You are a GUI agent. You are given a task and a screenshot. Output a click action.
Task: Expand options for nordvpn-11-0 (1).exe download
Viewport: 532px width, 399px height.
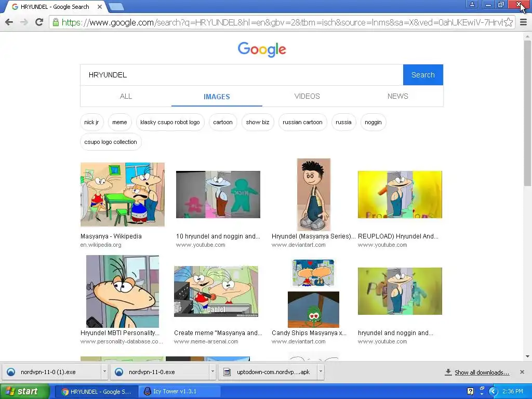pyautogui.click(x=104, y=372)
